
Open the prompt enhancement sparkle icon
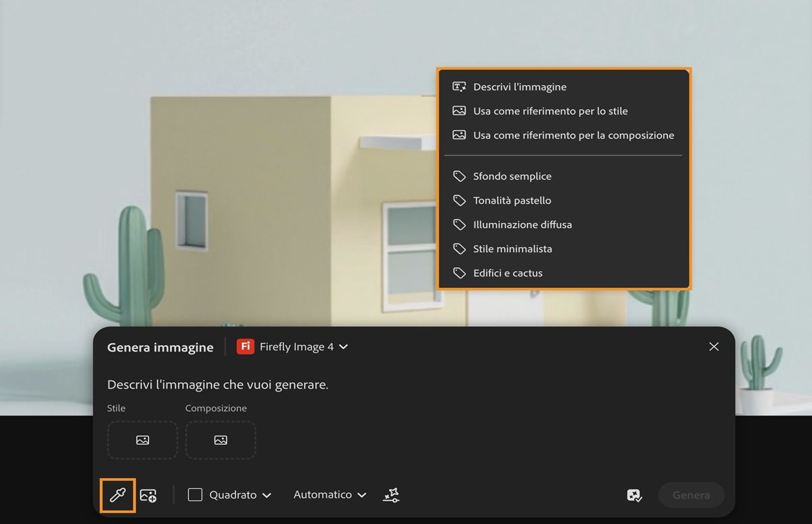[x=390, y=495]
